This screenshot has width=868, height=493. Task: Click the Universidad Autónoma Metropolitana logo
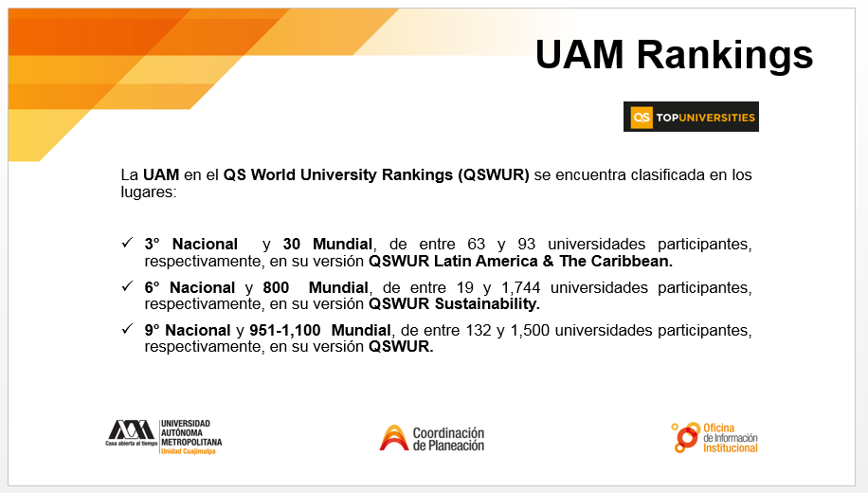164,437
